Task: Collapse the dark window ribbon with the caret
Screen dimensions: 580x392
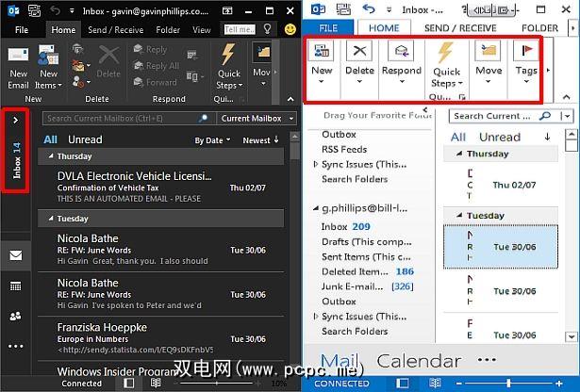Action: coord(290,99)
